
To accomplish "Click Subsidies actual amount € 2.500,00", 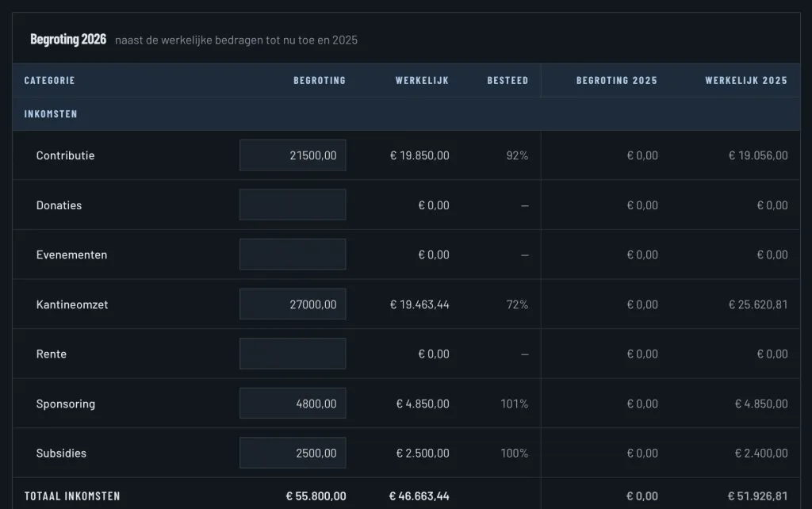I will [423, 453].
